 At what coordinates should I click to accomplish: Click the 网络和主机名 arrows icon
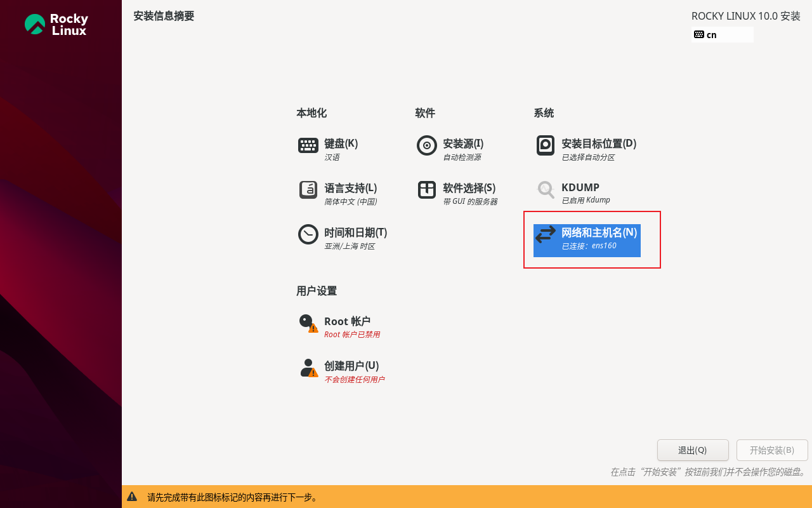(x=546, y=234)
